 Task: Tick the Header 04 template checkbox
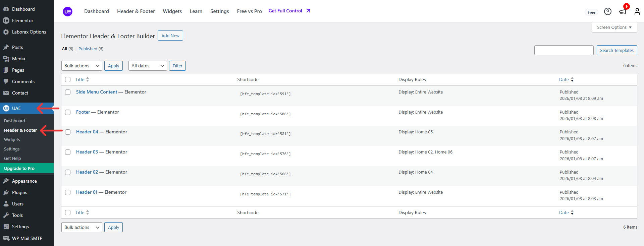[x=68, y=132]
